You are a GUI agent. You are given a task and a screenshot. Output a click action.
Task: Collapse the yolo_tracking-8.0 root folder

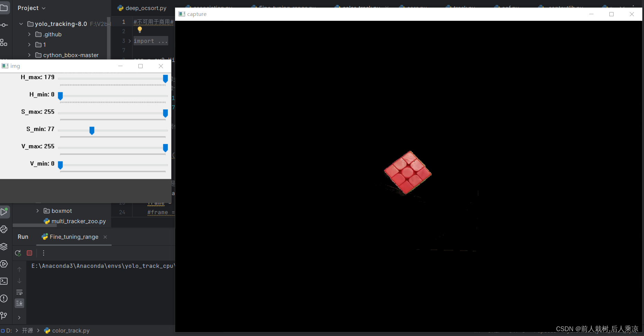point(21,24)
